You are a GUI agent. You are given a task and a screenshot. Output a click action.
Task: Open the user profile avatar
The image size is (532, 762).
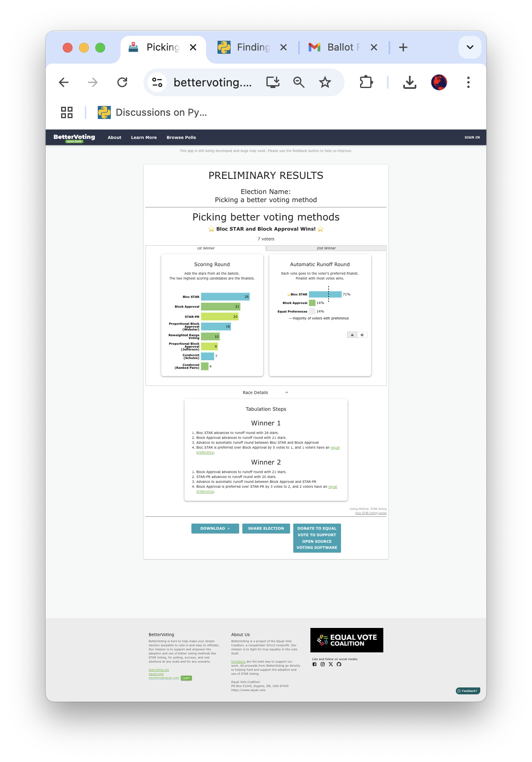pyautogui.click(x=439, y=82)
